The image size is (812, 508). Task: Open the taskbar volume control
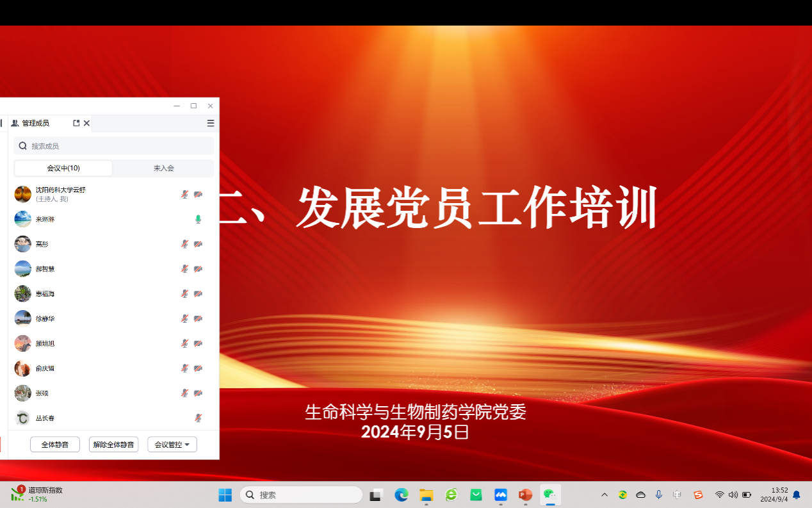(x=733, y=495)
